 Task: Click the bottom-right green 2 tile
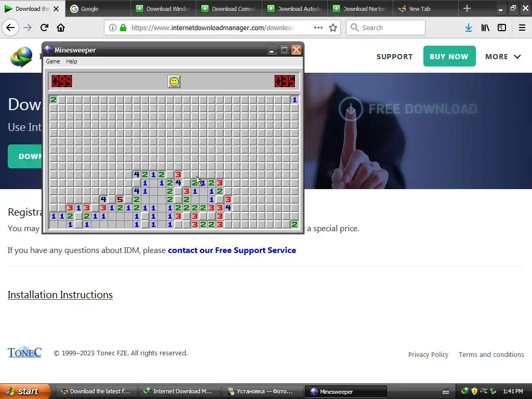pyautogui.click(x=295, y=224)
